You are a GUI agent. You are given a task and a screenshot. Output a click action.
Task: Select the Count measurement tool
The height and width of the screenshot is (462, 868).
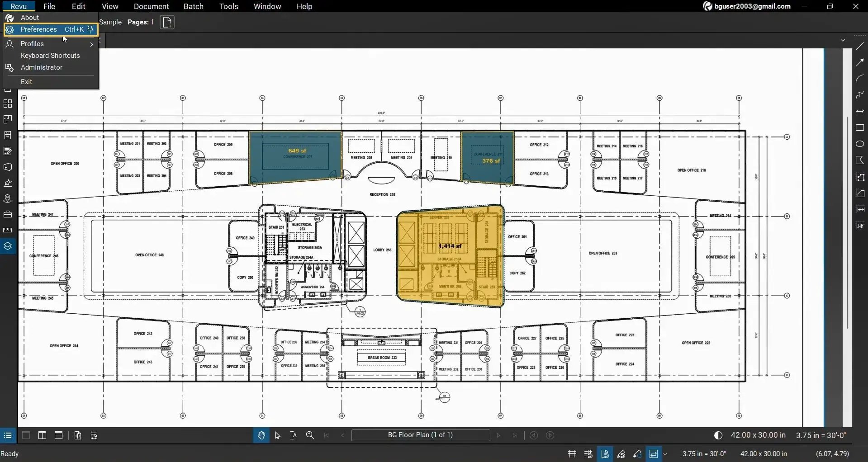click(x=860, y=226)
